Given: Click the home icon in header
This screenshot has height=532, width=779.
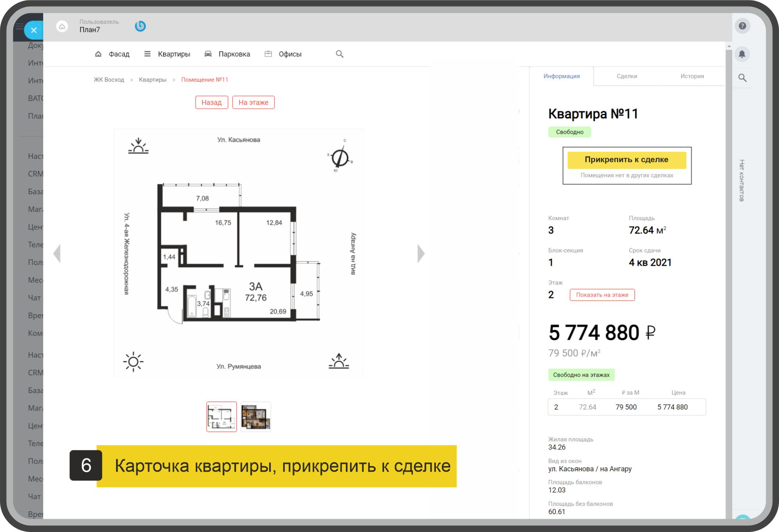Looking at the screenshot, I should point(62,26).
